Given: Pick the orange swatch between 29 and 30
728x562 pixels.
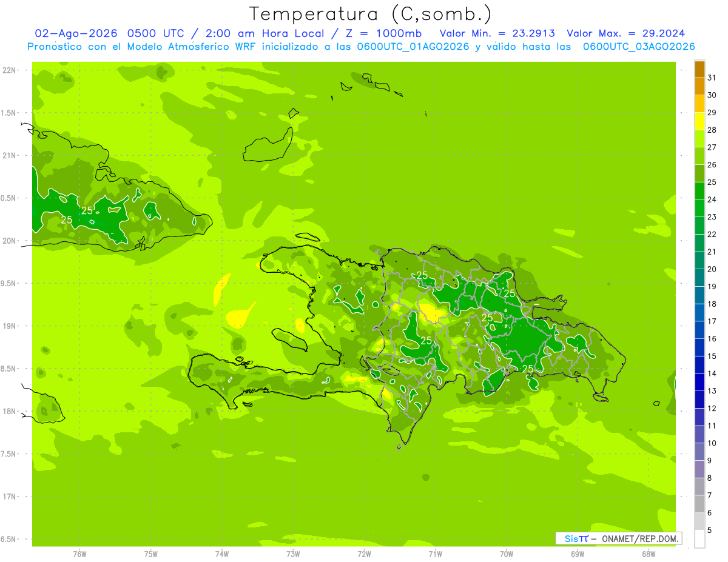Looking at the screenshot, I should (699, 104).
